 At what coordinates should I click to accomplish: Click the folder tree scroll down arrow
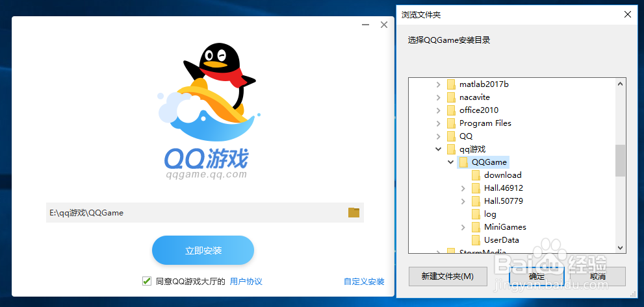click(620, 247)
